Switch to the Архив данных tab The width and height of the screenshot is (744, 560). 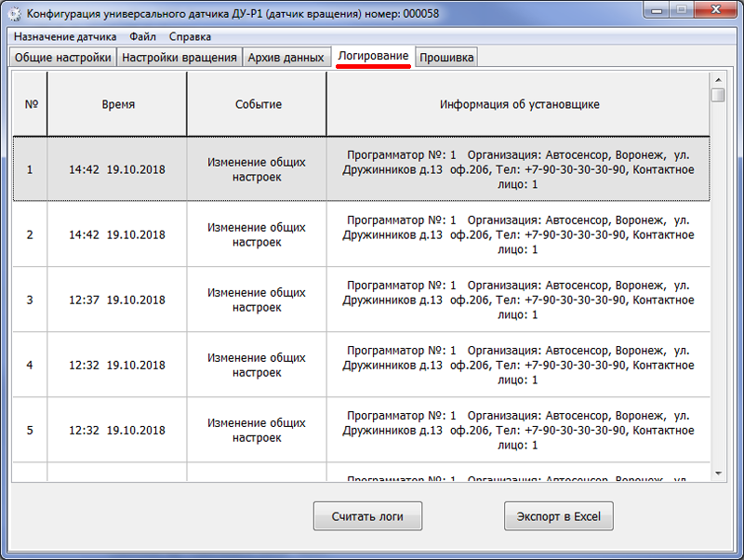pyautogui.click(x=286, y=58)
